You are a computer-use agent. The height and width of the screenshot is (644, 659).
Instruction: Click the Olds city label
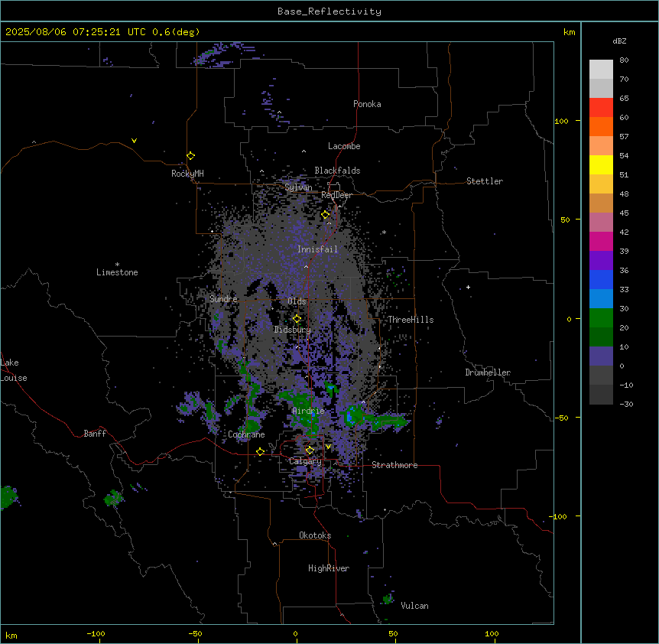(297, 301)
